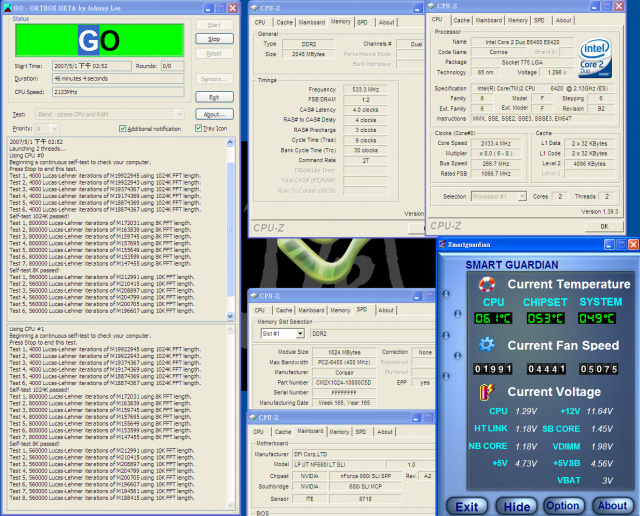Open the Memory tab in CPU-Z CPU window
Image resolution: width=640 pixels, height=516 pixels.
click(518, 20)
